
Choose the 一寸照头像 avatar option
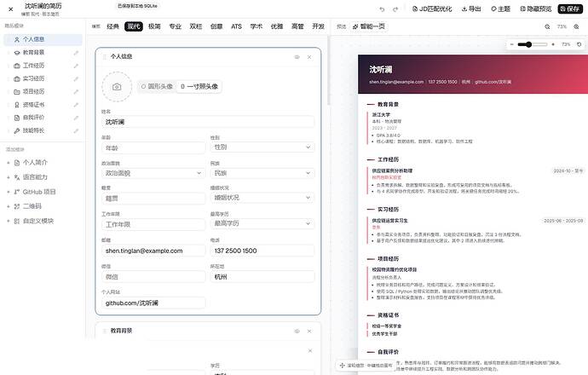coord(199,86)
